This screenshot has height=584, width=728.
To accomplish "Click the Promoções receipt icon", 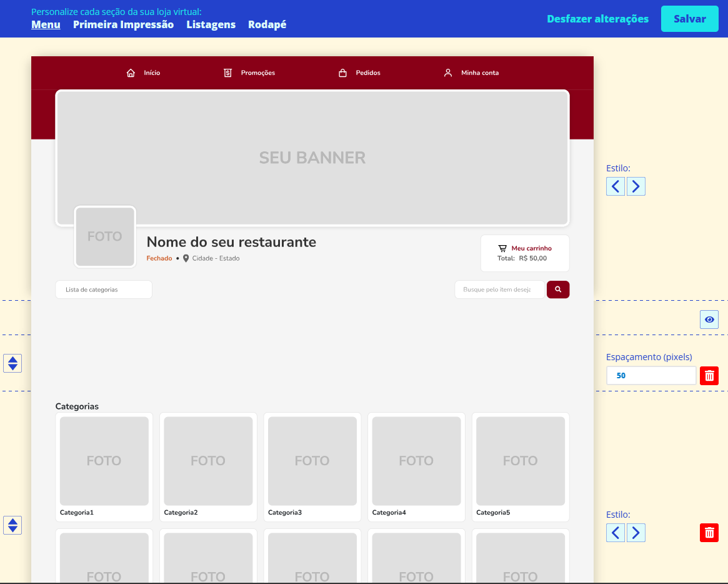I will click(x=227, y=73).
